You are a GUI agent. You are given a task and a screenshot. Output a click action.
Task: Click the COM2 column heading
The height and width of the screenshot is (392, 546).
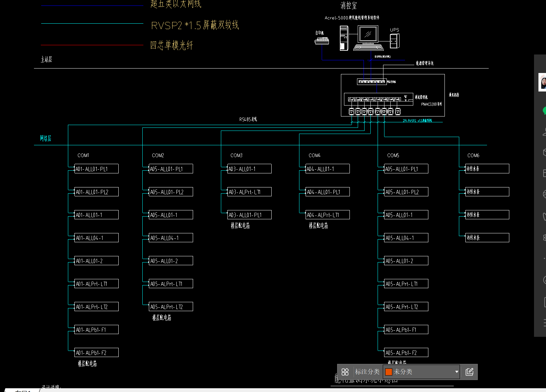[158, 156]
